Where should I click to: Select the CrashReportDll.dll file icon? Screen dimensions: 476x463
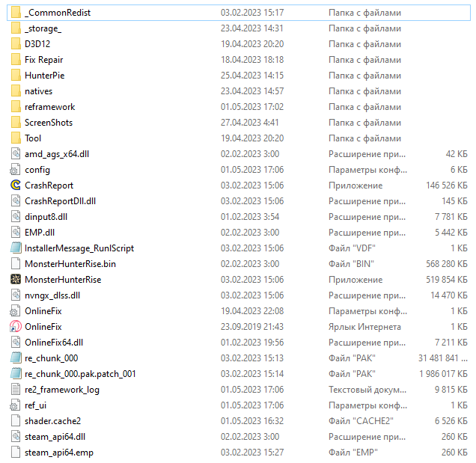[16, 201]
